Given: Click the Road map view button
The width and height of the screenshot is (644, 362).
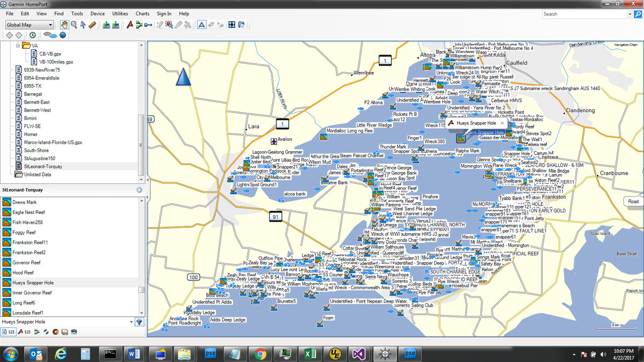Looking at the screenshot, I should coord(633,202).
